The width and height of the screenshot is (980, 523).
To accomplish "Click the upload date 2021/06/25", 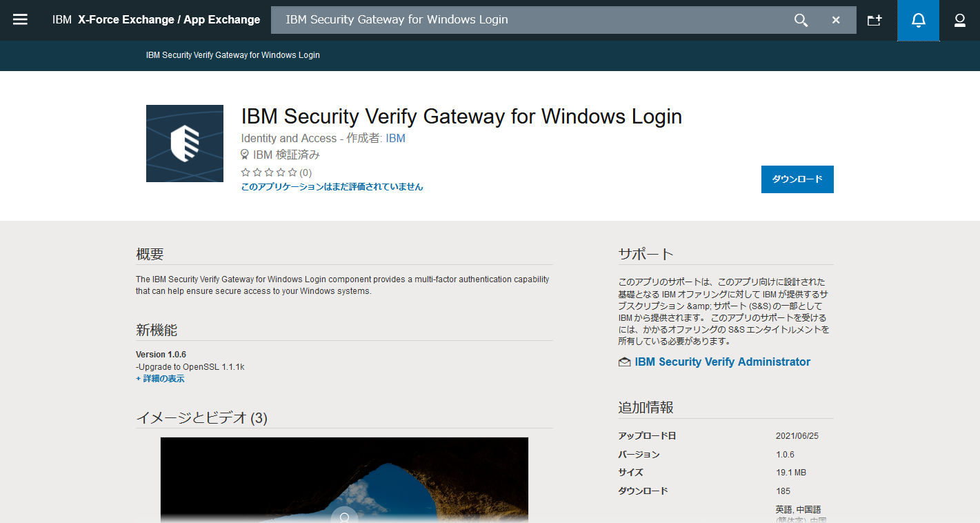I will tap(797, 436).
